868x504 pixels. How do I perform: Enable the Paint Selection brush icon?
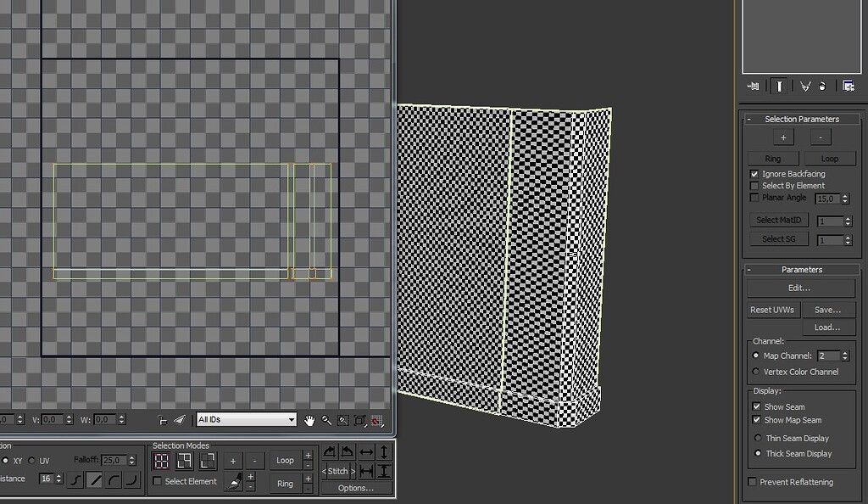tap(233, 482)
